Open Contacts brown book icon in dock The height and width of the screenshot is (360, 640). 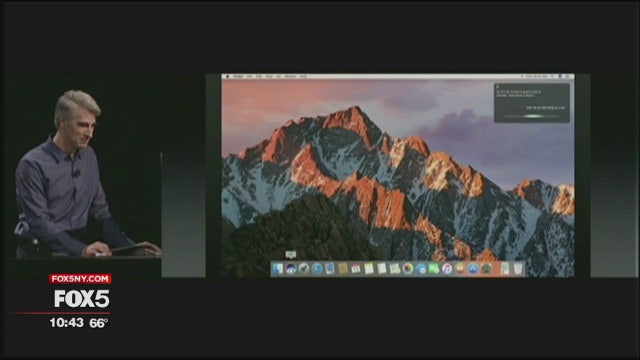coord(343,269)
